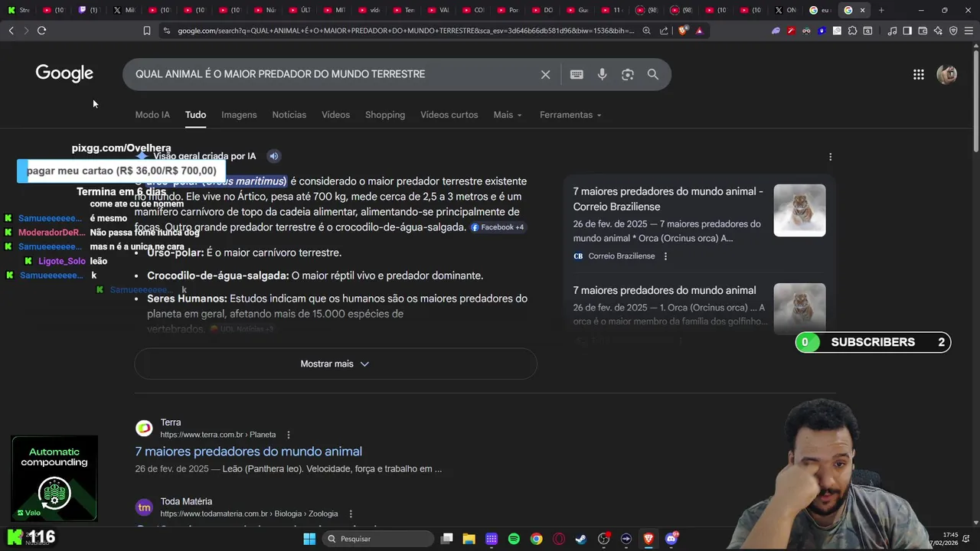
Task: Open the browser main hamburger menu
Action: coord(969,31)
